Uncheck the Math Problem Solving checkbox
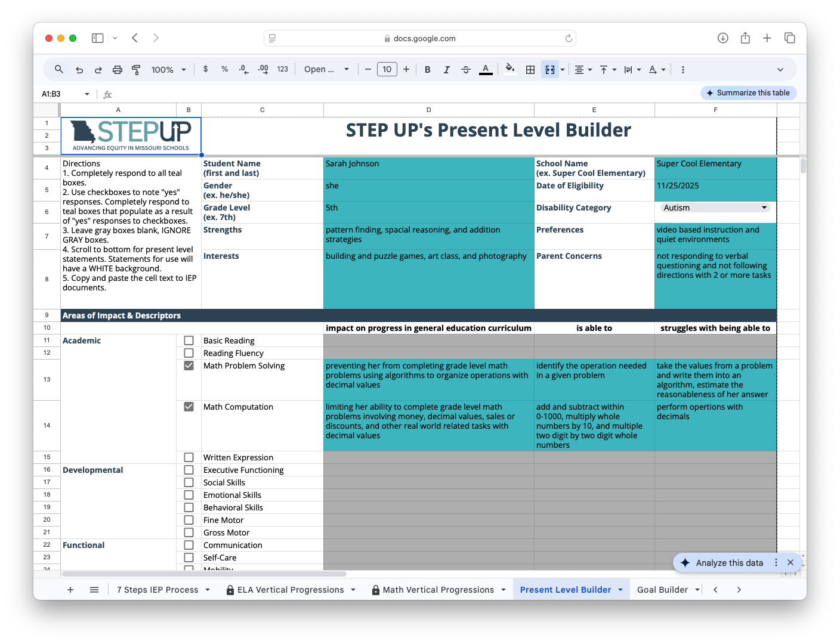This screenshot has height=644, width=840. point(189,366)
